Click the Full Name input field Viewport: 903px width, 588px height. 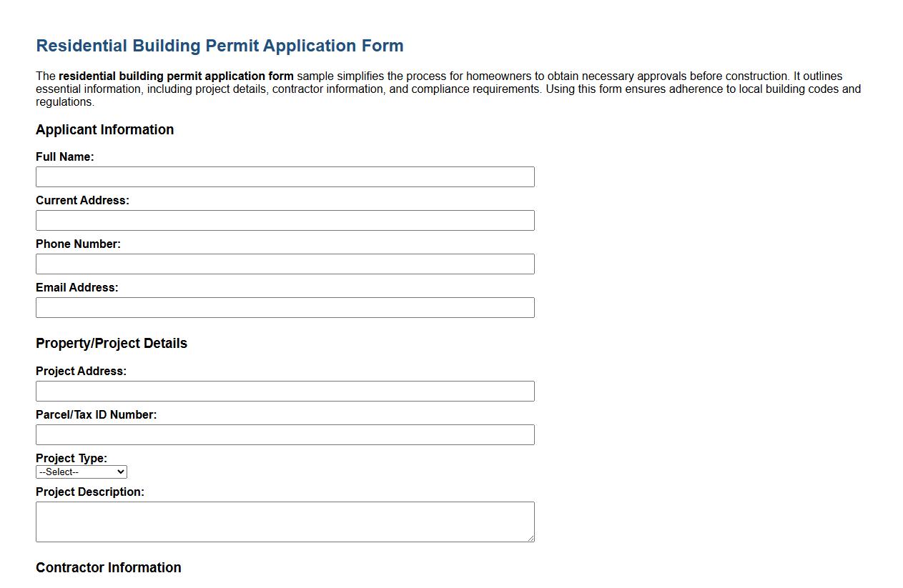[x=285, y=176]
